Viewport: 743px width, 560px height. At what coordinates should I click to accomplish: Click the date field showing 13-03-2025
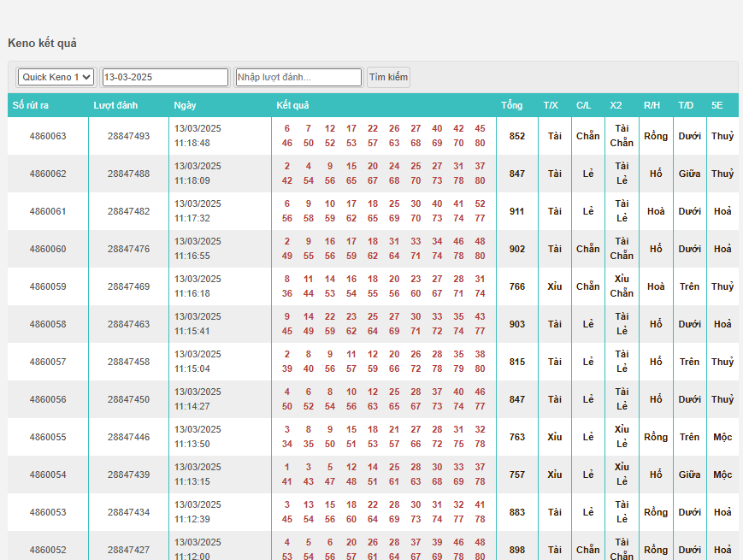coord(165,77)
